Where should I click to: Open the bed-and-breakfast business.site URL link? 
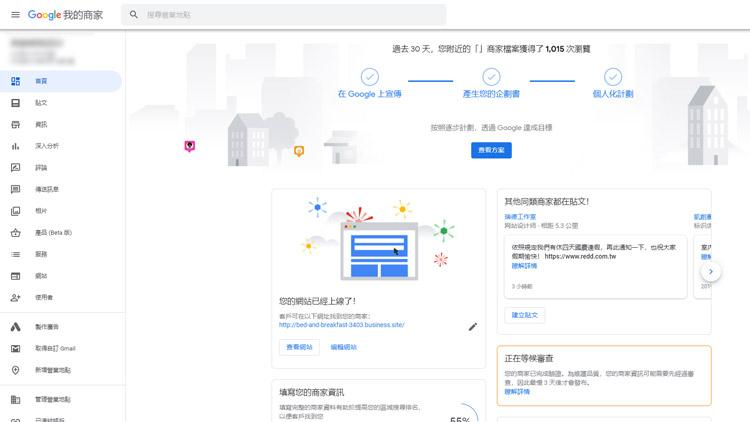coord(342,325)
